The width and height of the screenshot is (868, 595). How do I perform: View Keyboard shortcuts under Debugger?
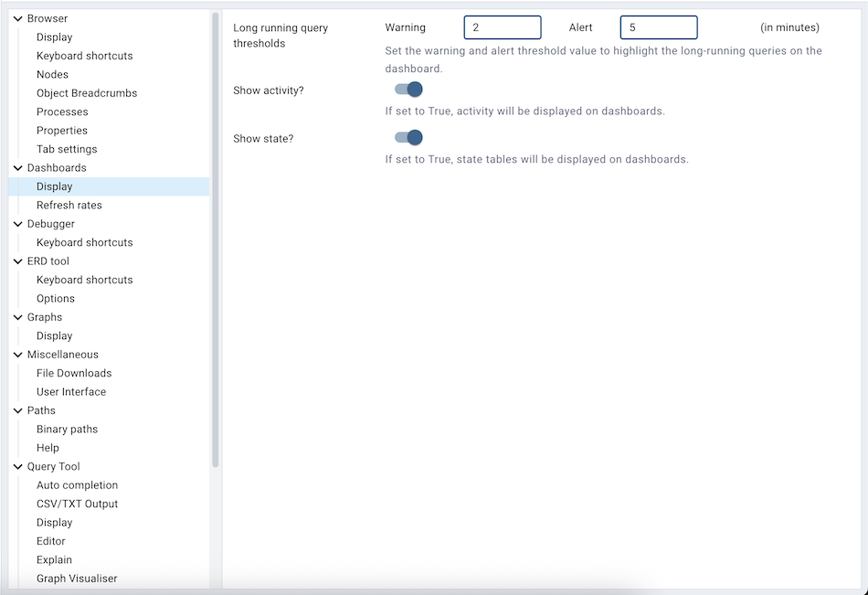tap(84, 241)
